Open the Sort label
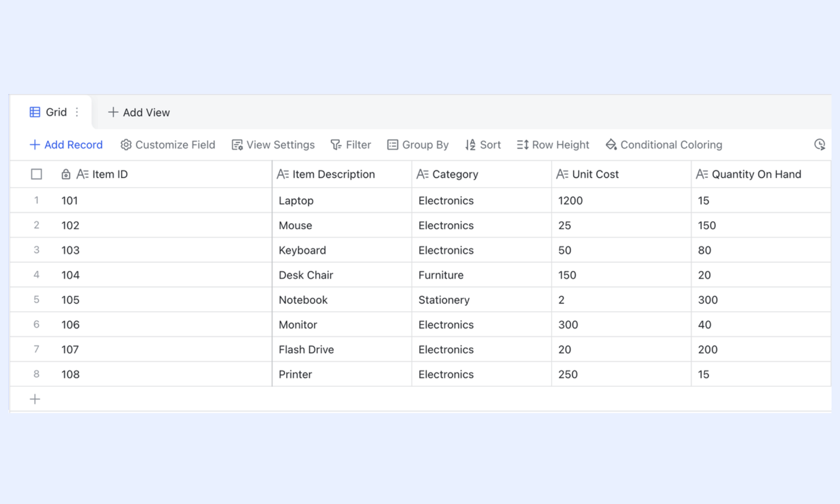840x504 pixels. click(490, 145)
